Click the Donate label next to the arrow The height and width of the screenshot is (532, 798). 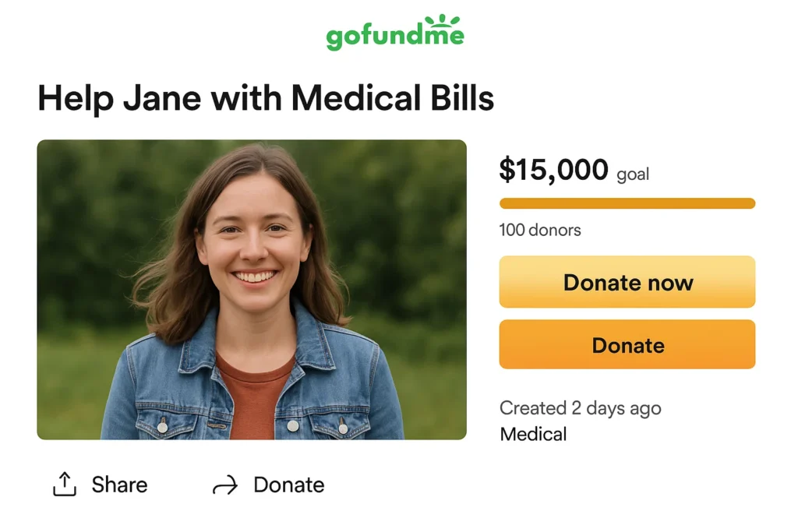click(x=288, y=484)
